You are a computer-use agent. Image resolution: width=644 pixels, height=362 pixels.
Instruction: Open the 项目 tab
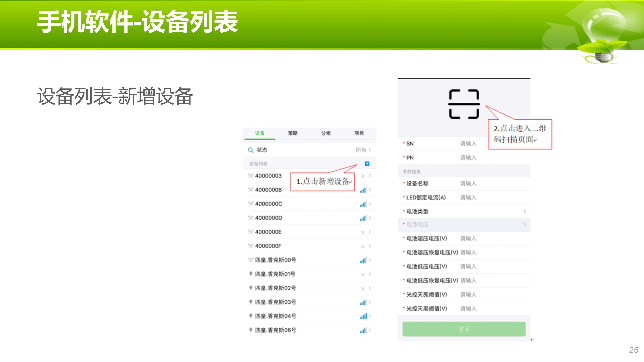click(359, 133)
